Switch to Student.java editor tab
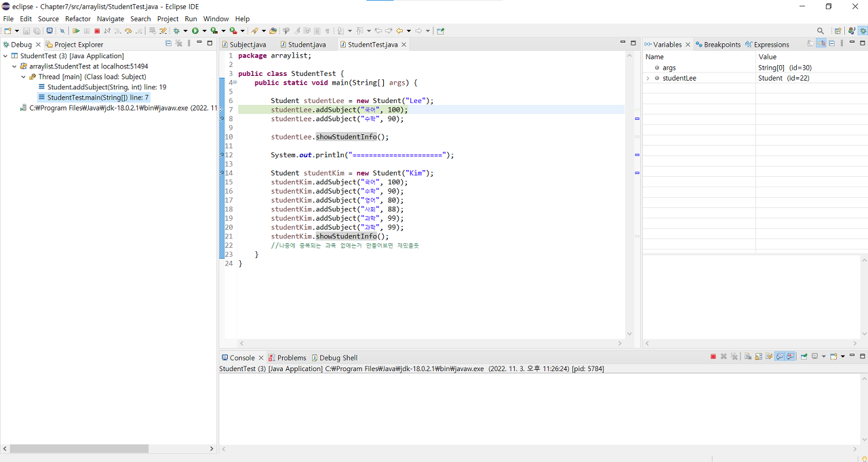The image size is (868, 462). [x=302, y=45]
